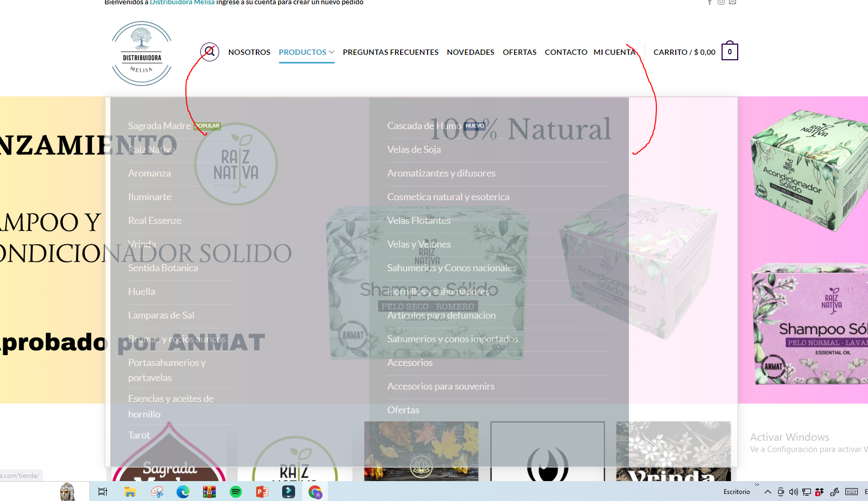
Task: Click the helmet avatar taskbar icon
Action: pyautogui.click(x=67, y=492)
